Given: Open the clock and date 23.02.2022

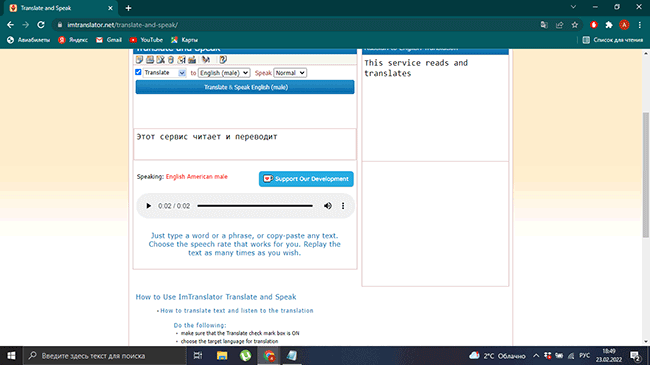Looking at the screenshot, I should 609,356.
